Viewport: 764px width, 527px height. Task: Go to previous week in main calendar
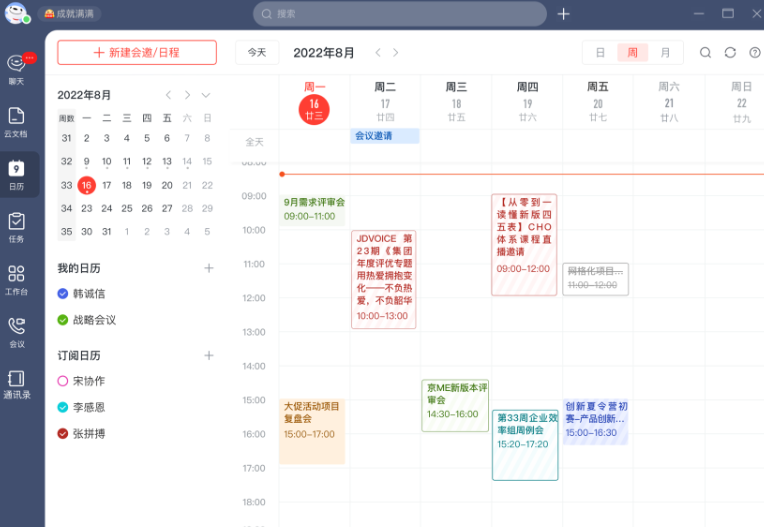378,53
